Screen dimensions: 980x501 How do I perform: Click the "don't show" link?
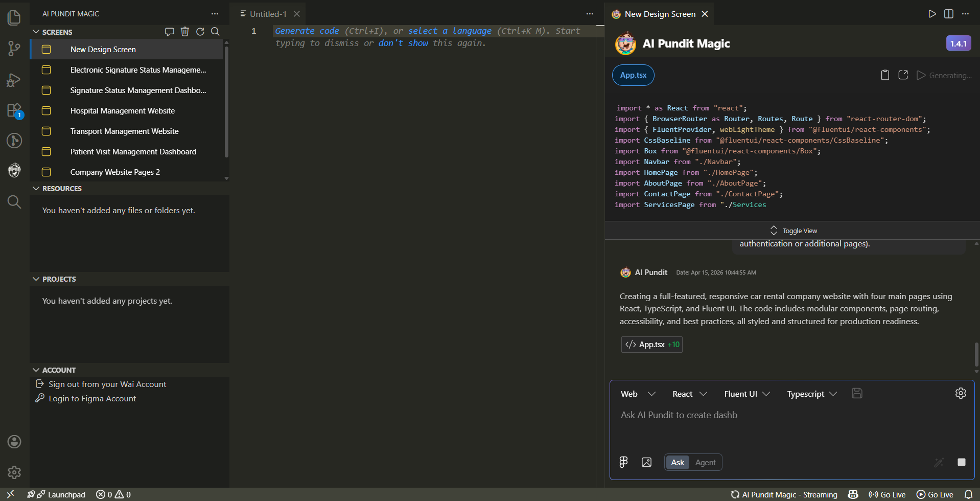click(x=403, y=43)
